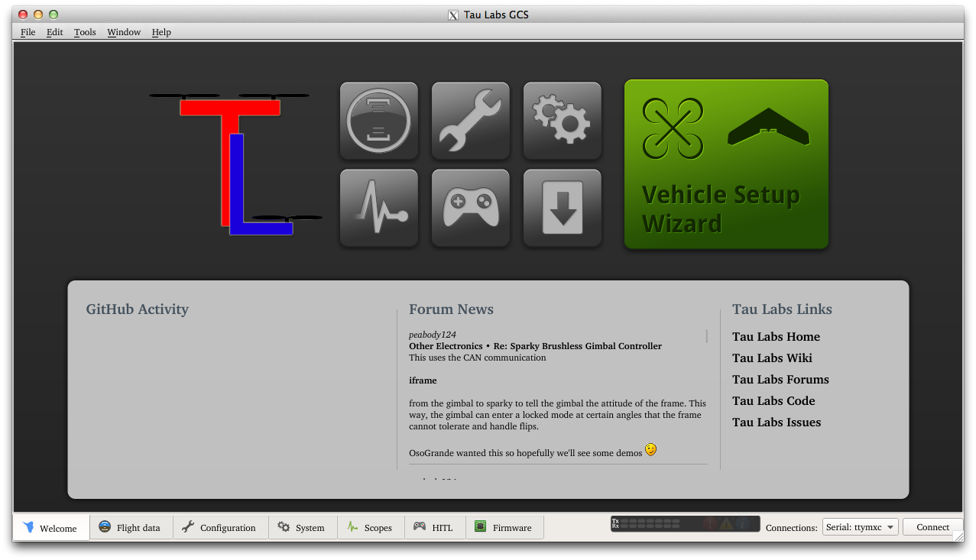Open the Flight data artificial horizon tile
The width and height of the screenshot is (976, 560).
(x=379, y=121)
